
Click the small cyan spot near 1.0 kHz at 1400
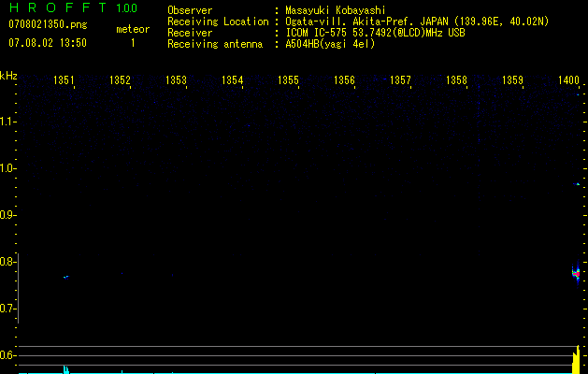point(577,184)
